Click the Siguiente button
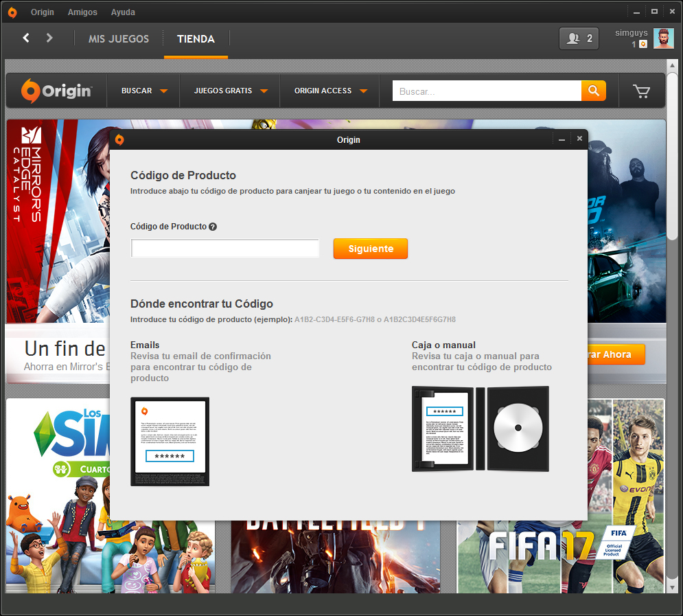The image size is (683, 616). point(370,249)
